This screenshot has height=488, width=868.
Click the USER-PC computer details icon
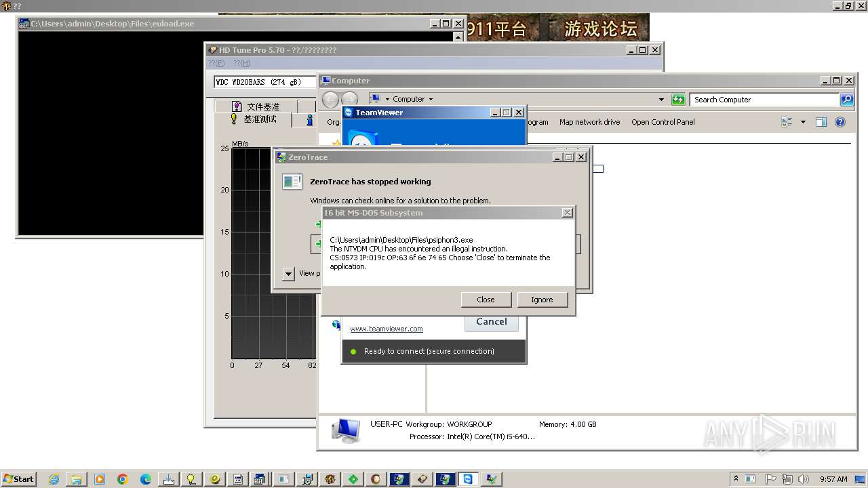coord(346,430)
